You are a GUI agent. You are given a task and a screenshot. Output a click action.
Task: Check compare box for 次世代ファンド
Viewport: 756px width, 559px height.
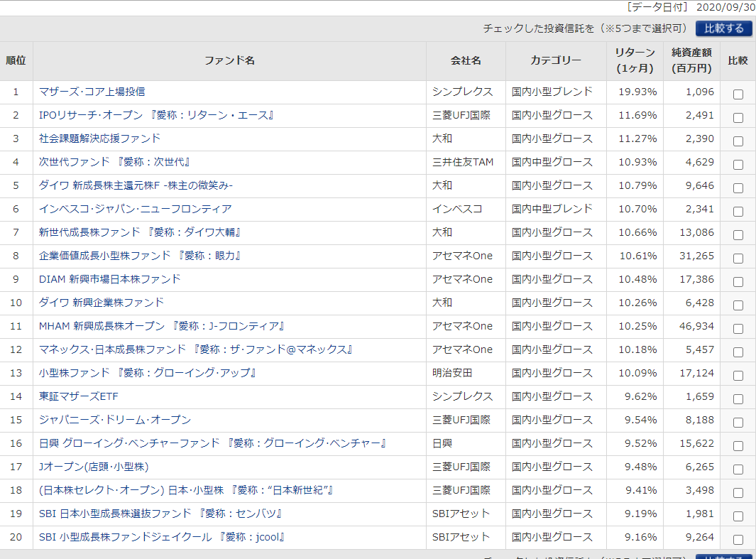point(738,165)
